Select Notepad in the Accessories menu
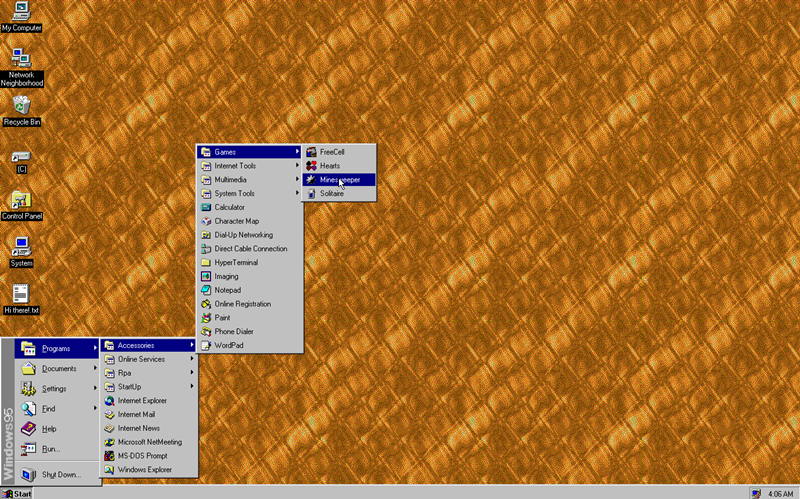The image size is (800, 499). point(227,290)
